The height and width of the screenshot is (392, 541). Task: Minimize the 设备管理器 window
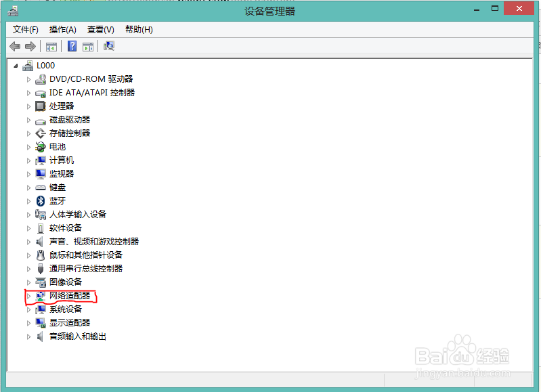[x=477, y=9]
